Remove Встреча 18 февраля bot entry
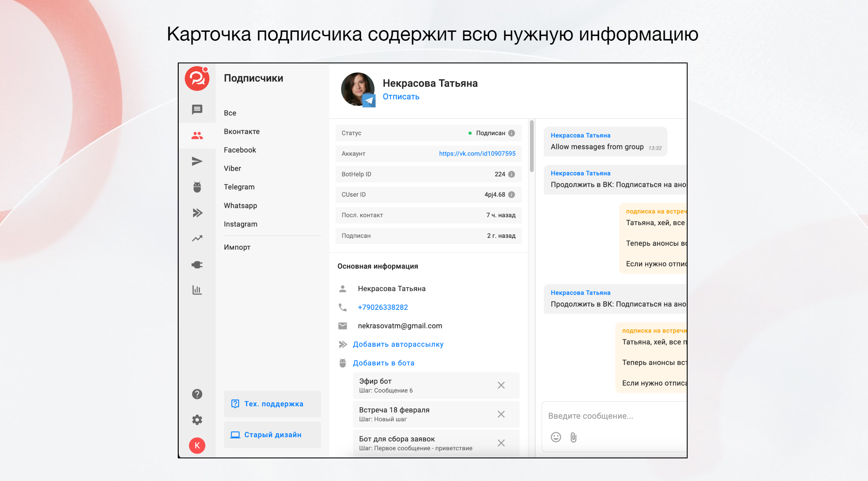This screenshot has height=481, width=868. 501,414
